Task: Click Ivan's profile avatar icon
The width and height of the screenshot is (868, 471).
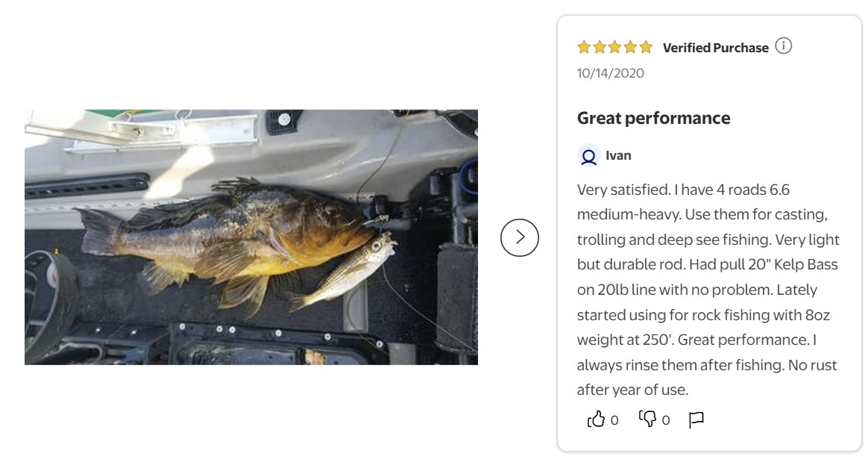Action: coord(588,156)
